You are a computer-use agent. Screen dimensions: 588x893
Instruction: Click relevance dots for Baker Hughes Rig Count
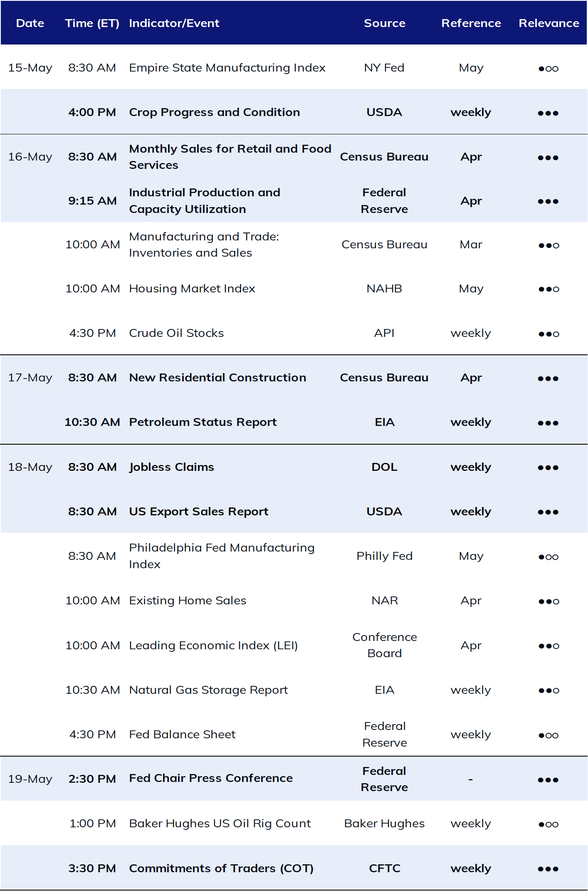[x=548, y=824]
